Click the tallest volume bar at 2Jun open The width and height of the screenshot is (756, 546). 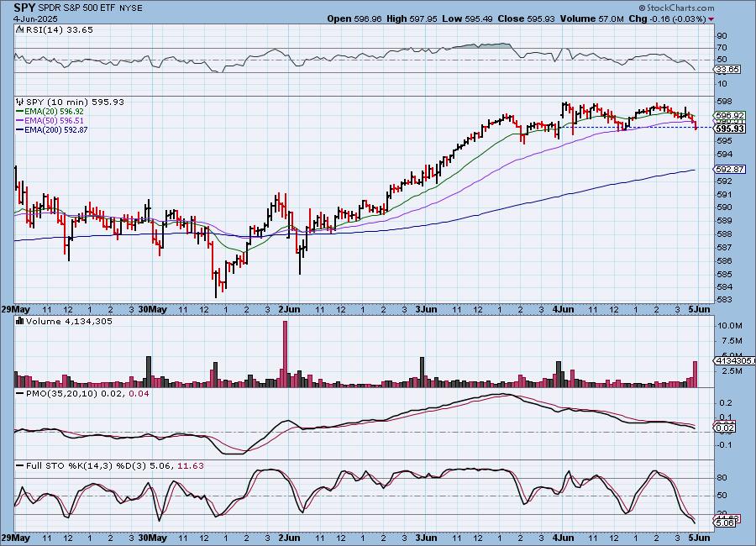click(285, 354)
